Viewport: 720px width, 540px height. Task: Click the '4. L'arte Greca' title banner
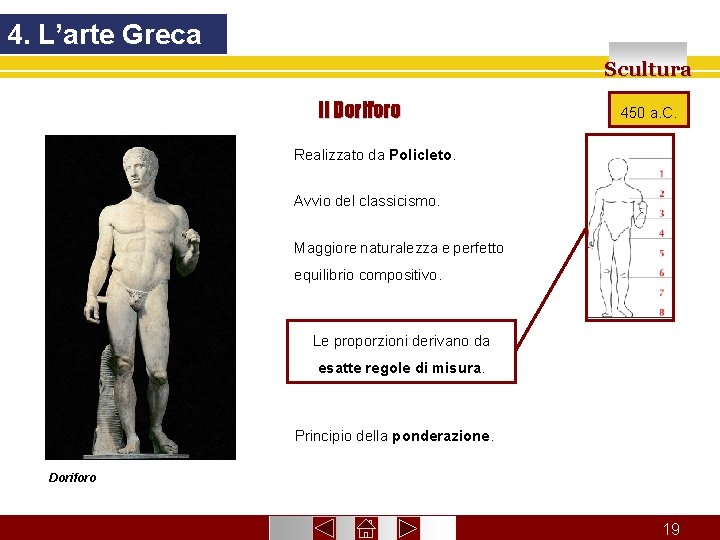coord(113,34)
